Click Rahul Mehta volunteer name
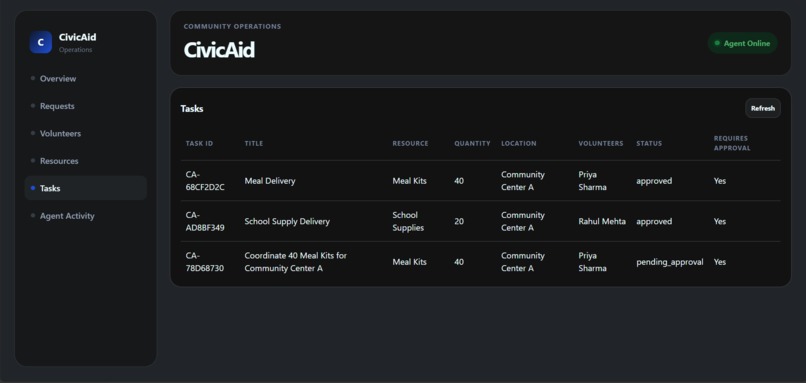806x383 pixels. pos(602,222)
